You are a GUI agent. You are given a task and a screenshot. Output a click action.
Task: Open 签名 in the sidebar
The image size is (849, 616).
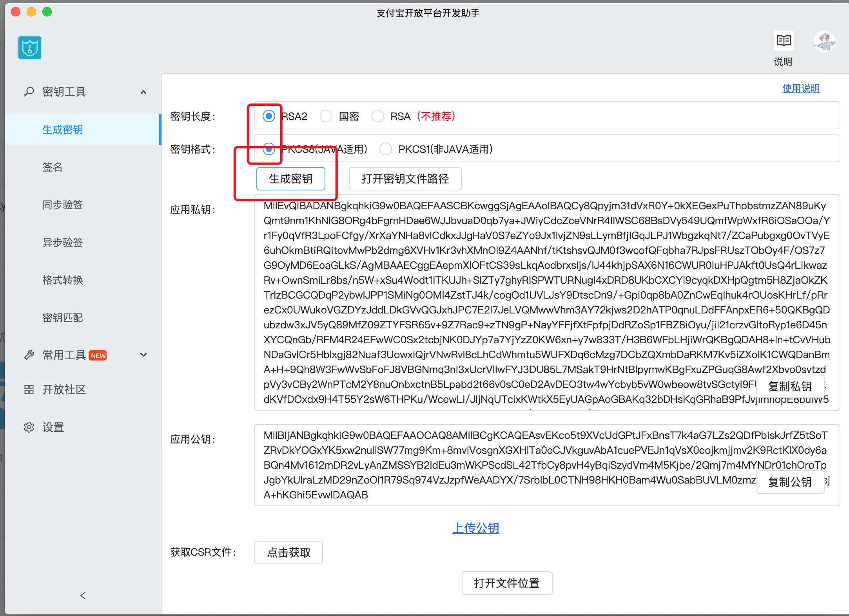[x=53, y=167]
